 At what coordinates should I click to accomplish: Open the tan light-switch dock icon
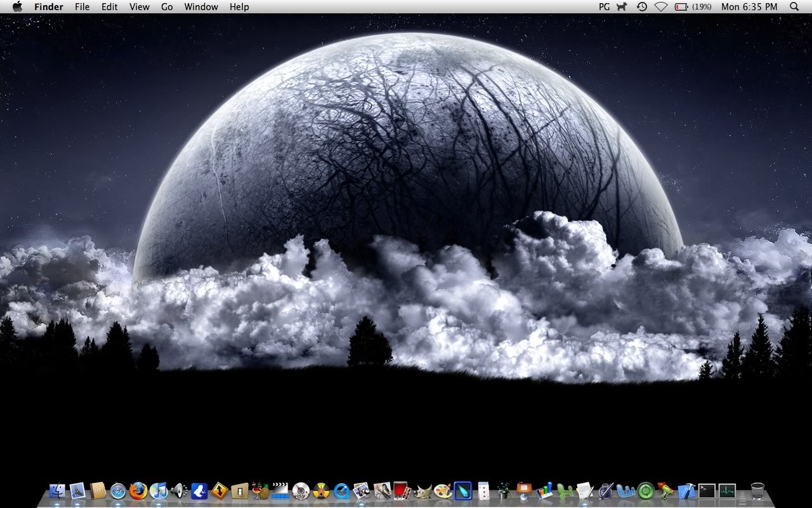[240, 490]
